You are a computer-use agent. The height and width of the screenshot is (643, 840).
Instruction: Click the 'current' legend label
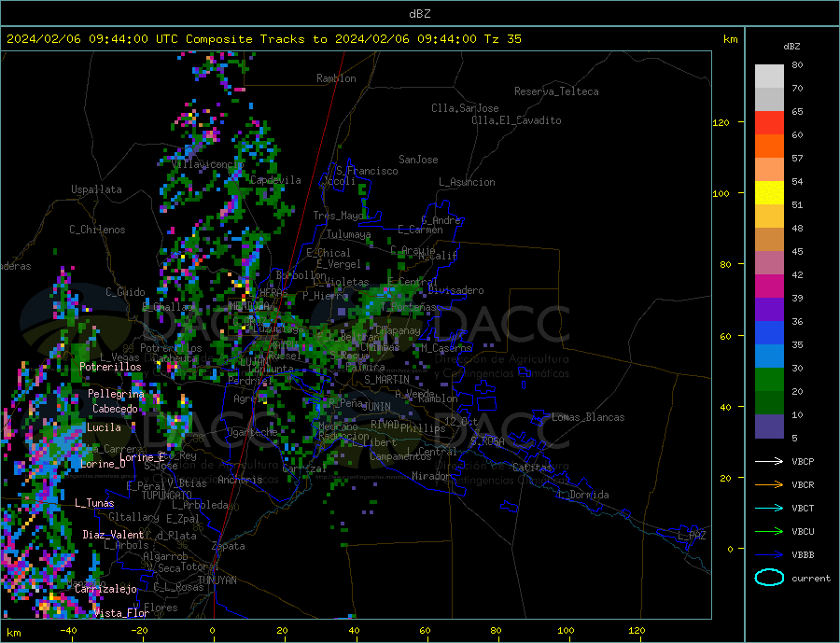pos(810,579)
